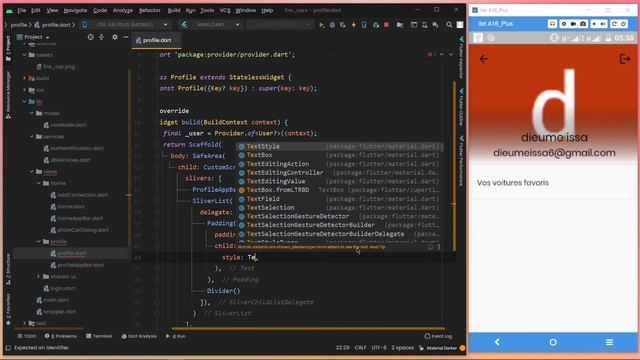This screenshot has height=360, width=640.
Task: Open the Refactor menu
Action: 149,10
